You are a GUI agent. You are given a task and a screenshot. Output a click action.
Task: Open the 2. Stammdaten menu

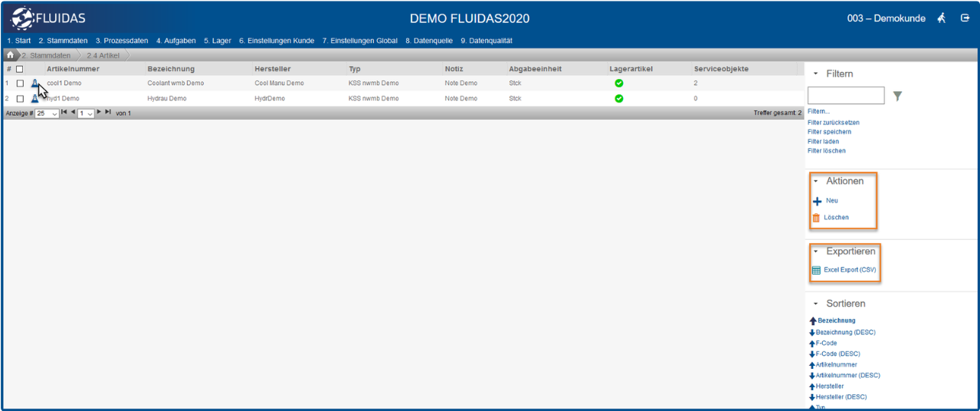[63, 41]
